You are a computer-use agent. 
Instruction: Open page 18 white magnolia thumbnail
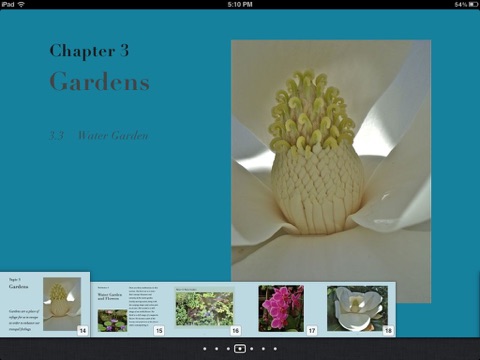tap(358, 309)
